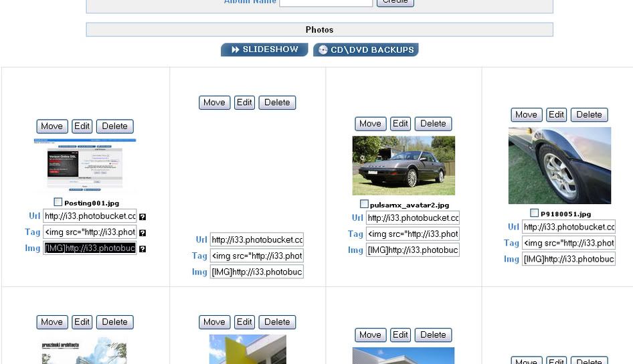Click the help icon beside Posting001 Tag field

click(143, 233)
